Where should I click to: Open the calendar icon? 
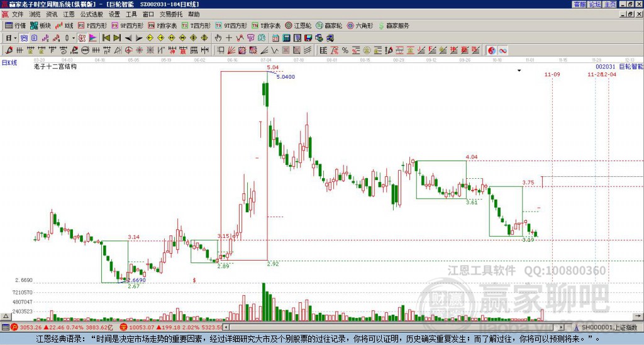click(275, 38)
